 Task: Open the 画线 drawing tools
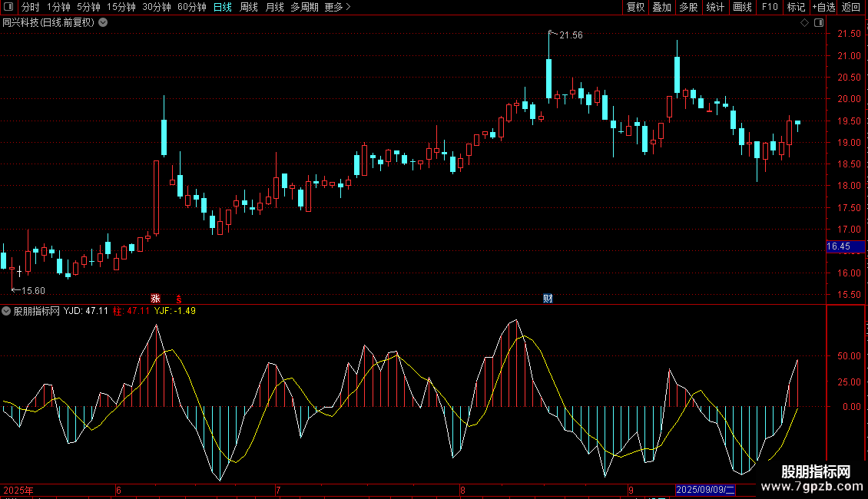coord(743,7)
